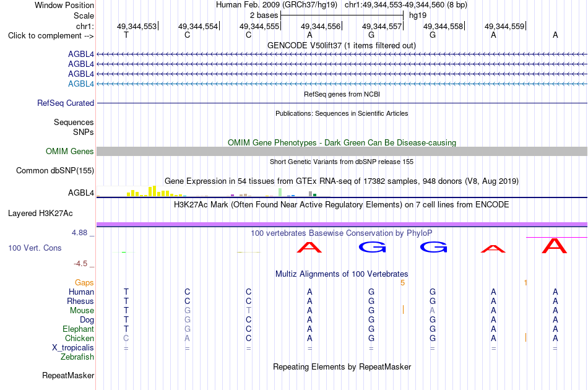The width and height of the screenshot is (588, 390).
Task: Click the 'chr1:' ruler label
Action: tap(85, 26)
